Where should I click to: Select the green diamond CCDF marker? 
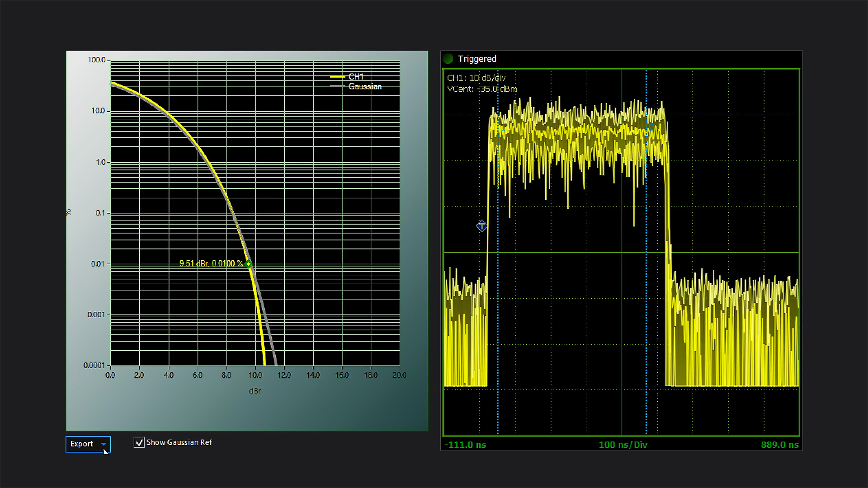click(x=248, y=264)
